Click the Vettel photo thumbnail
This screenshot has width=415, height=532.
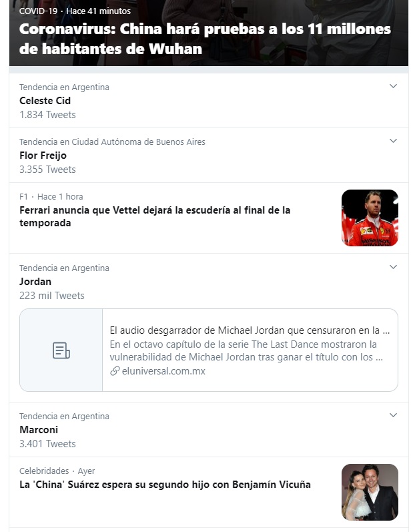[x=370, y=218]
